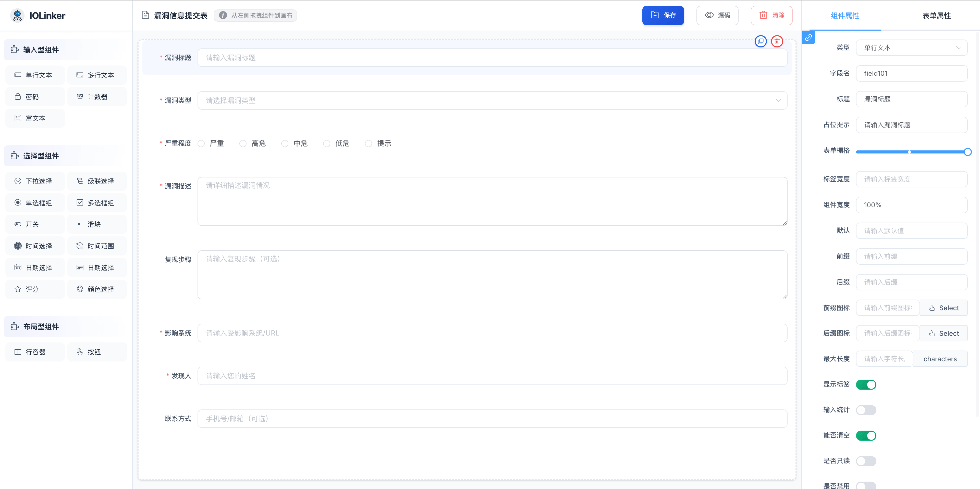Add the 富文本 rich text component
Image resolution: width=980 pixels, height=489 pixels.
pos(35,118)
